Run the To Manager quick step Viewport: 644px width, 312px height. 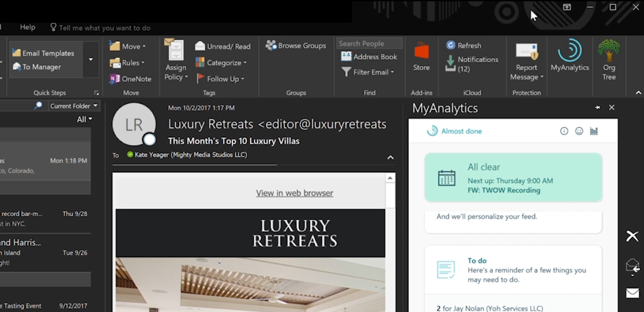[37, 67]
